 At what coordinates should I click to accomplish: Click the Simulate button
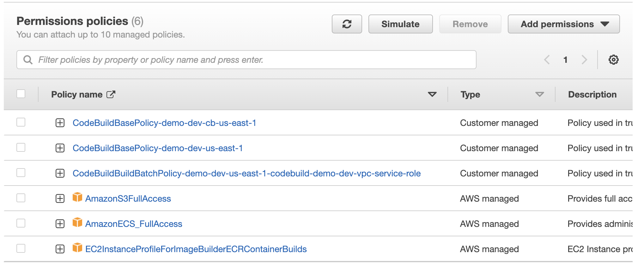point(400,24)
